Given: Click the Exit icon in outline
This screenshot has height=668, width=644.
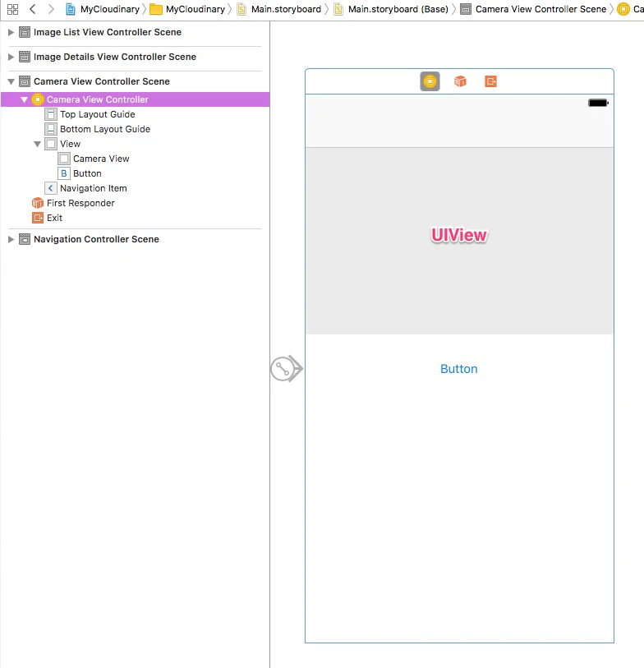Looking at the screenshot, I should [38, 218].
